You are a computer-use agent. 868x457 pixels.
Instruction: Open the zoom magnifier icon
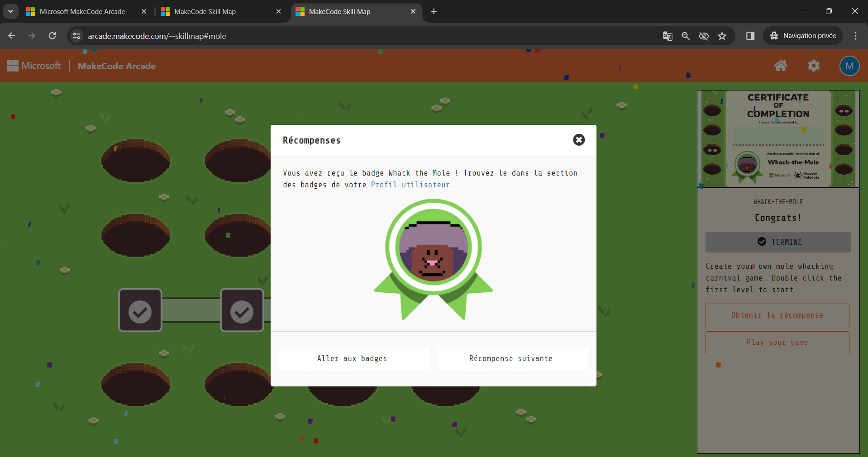[686, 36]
